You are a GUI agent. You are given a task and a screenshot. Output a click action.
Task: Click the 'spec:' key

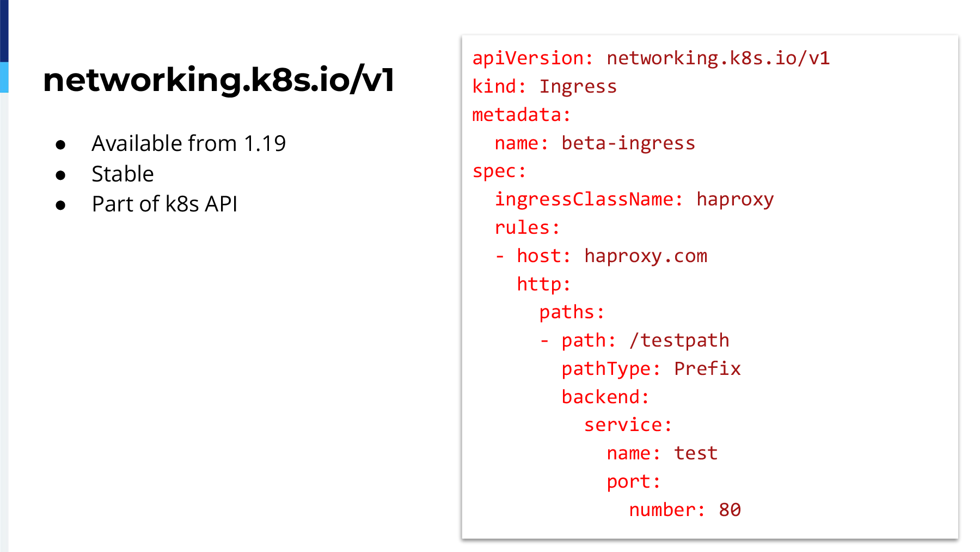(x=499, y=171)
